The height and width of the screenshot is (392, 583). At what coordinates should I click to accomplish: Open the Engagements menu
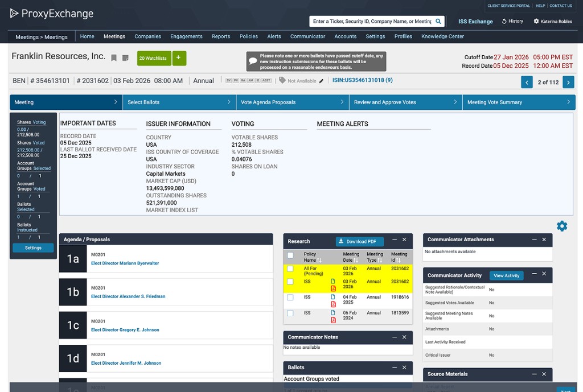click(186, 36)
